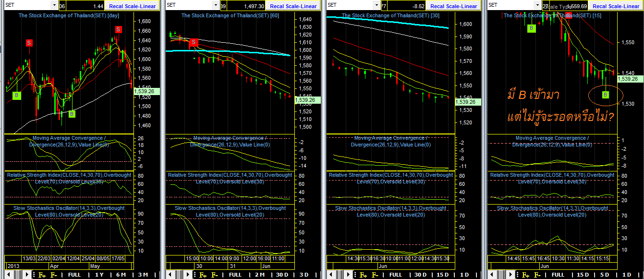Click the Relative Strength Index label in the 60-minute chart
The image size is (644, 279).
pyautogui.click(x=230, y=178)
